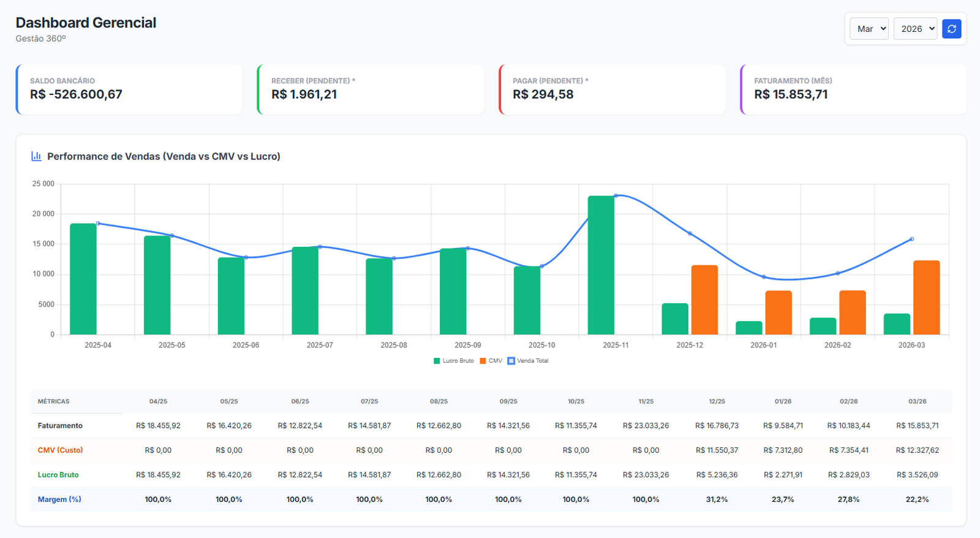980x538 pixels.
Task: Select the Saldo Bancário card
Action: pos(129,89)
